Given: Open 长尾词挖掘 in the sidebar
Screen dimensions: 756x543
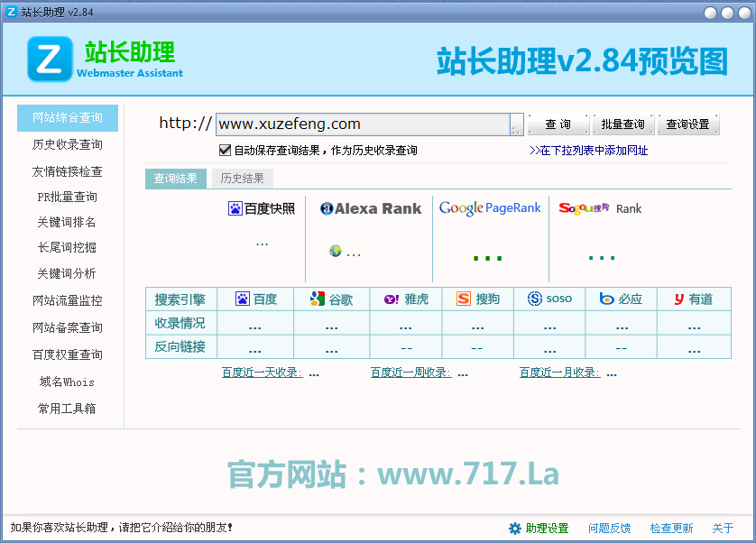Looking at the screenshot, I should pos(67,248).
